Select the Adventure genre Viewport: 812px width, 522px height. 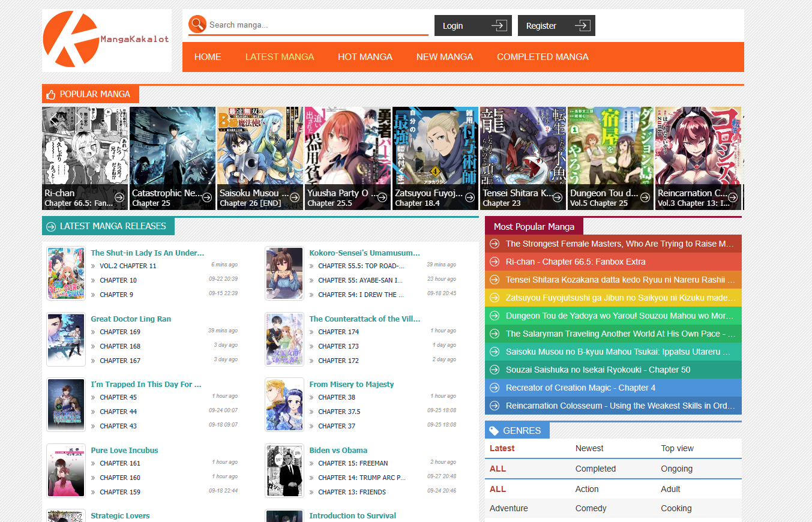click(x=509, y=508)
